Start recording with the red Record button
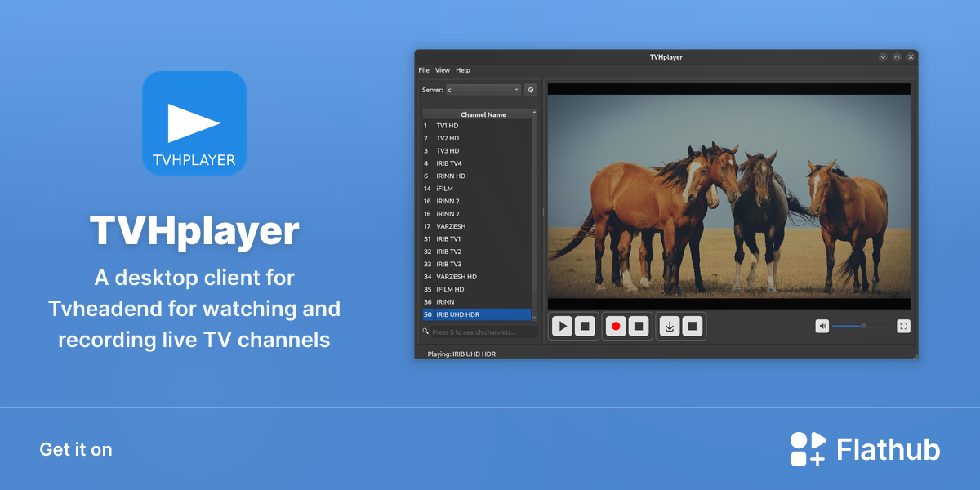The height and width of the screenshot is (490, 980). coord(617,327)
